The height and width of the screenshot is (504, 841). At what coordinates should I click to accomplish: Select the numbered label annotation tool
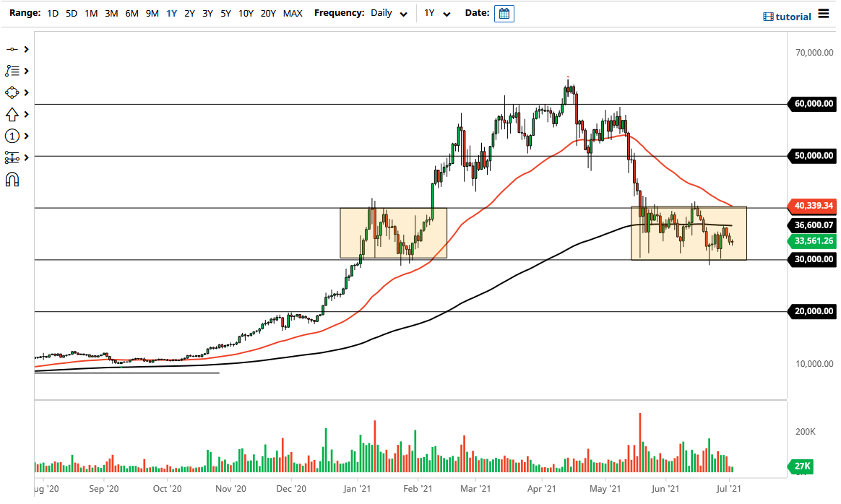(12, 136)
